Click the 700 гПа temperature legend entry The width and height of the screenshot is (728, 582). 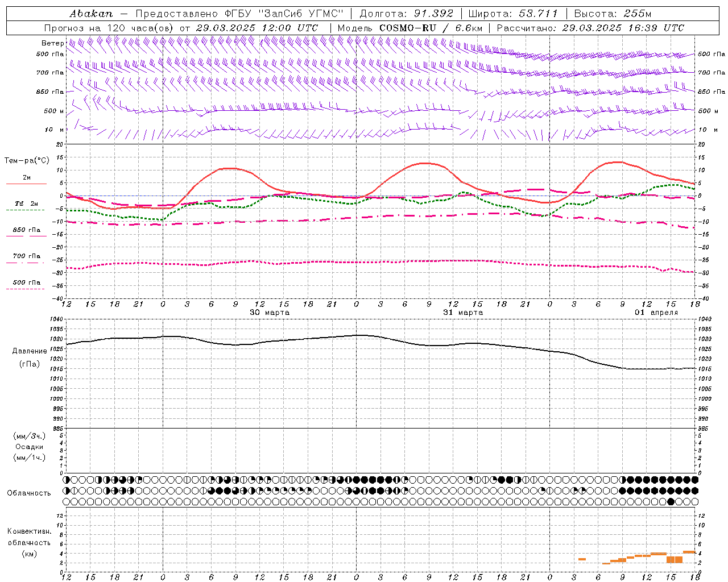coord(26,256)
